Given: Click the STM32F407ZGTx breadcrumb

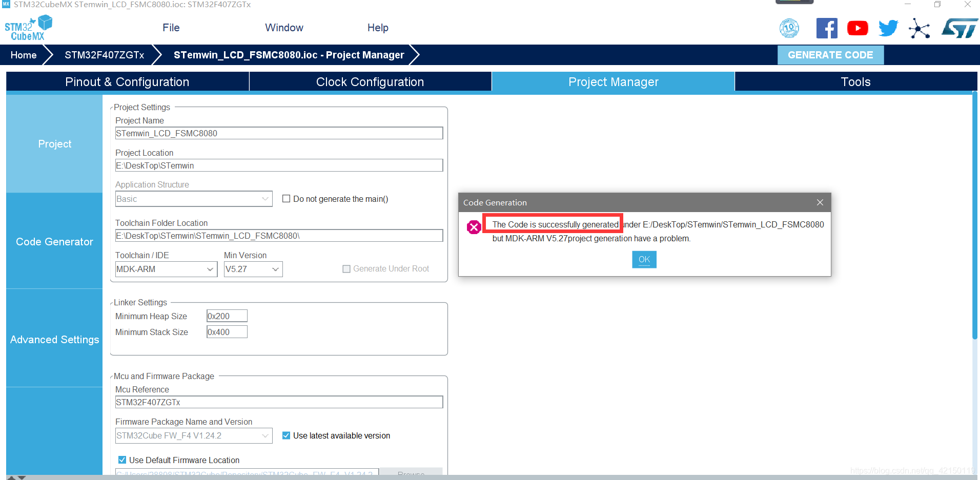Looking at the screenshot, I should (105, 55).
